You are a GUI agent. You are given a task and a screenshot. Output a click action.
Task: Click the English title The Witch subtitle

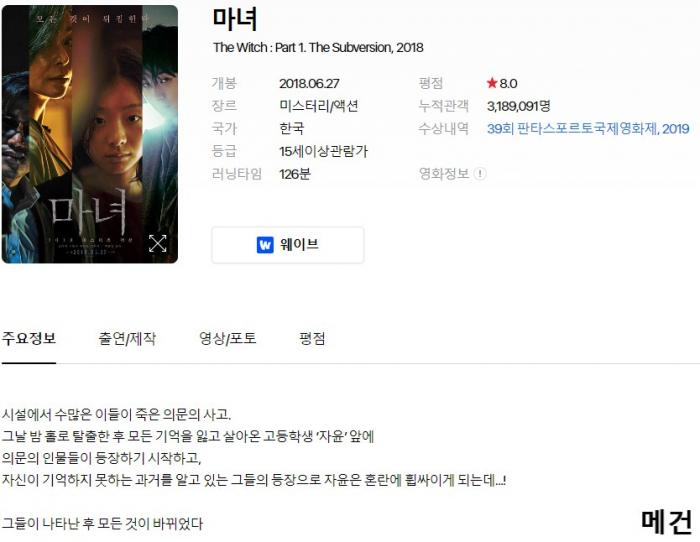pos(318,47)
